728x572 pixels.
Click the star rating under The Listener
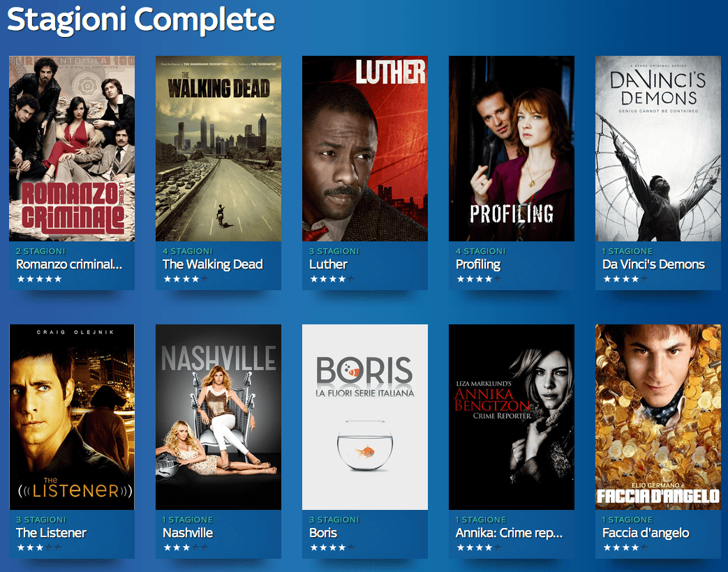click(x=40, y=548)
